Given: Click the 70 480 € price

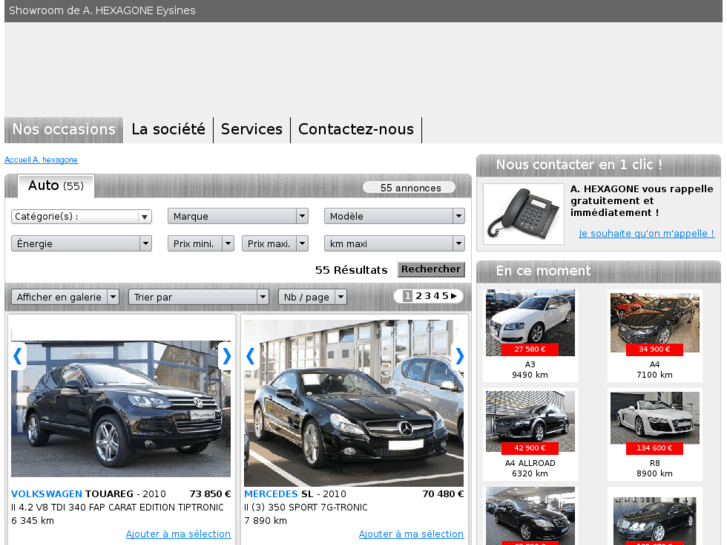Looking at the screenshot, I should (443, 494).
